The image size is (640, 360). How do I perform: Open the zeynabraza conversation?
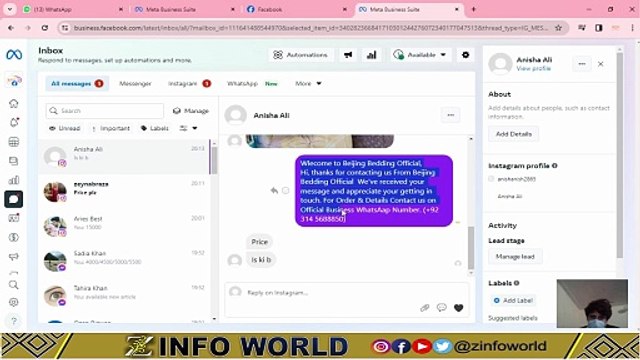click(124, 191)
